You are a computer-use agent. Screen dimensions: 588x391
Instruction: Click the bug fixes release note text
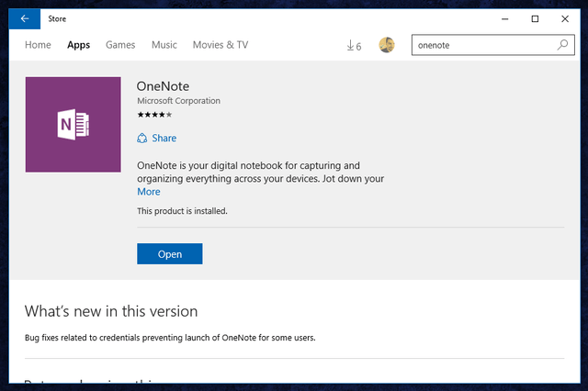click(x=170, y=338)
